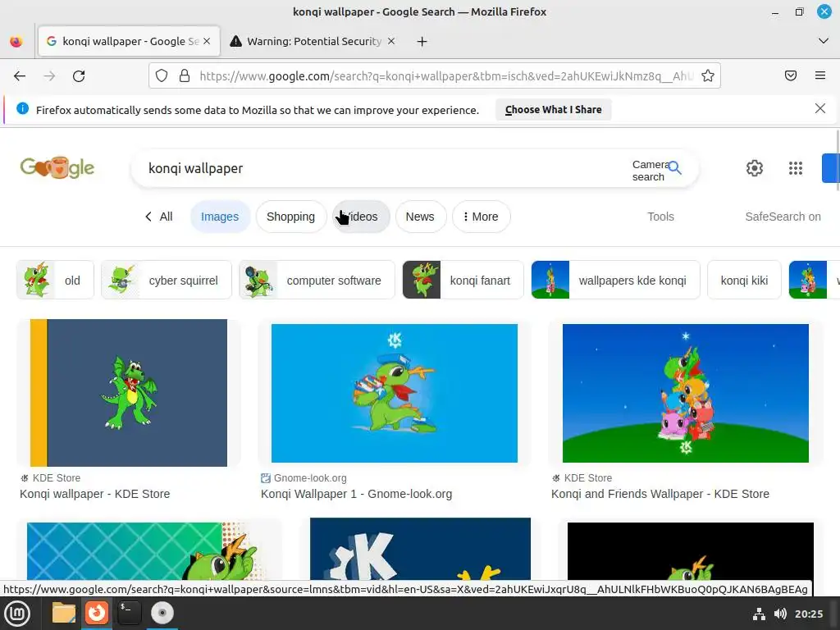Select the 'konqi kiki' suggestion chip
The width and height of the screenshot is (840, 630).
click(x=744, y=281)
